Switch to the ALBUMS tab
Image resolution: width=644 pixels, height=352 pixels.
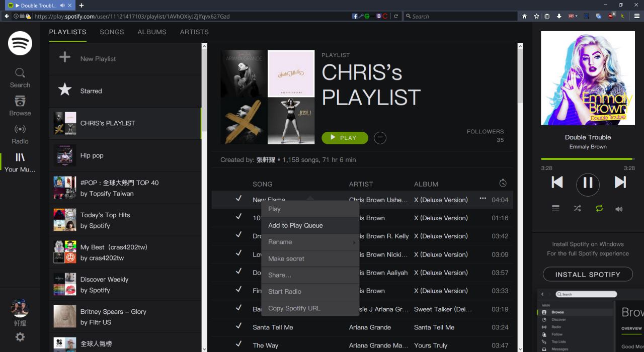pos(152,32)
